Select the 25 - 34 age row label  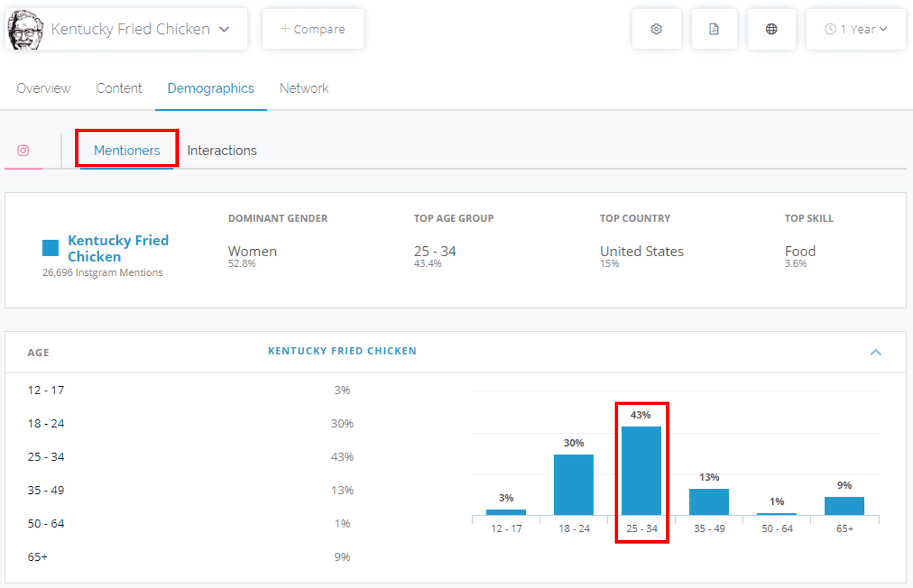coord(46,457)
